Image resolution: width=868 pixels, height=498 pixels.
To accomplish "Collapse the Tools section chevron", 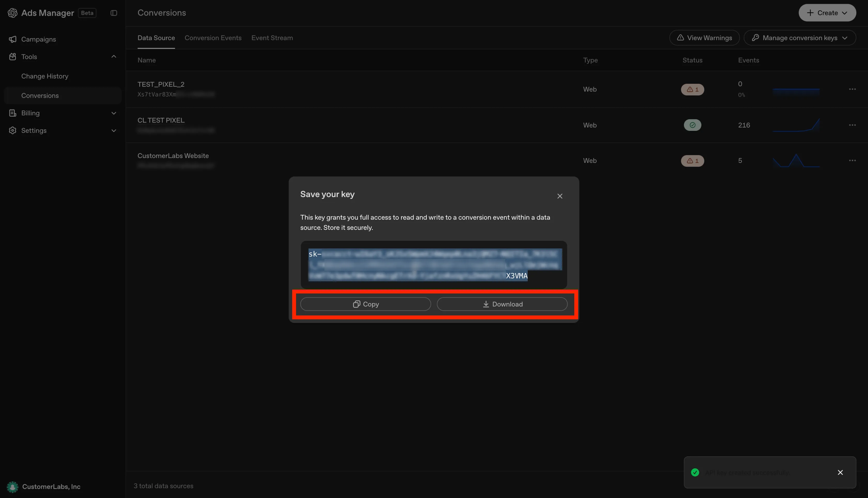I will (114, 56).
